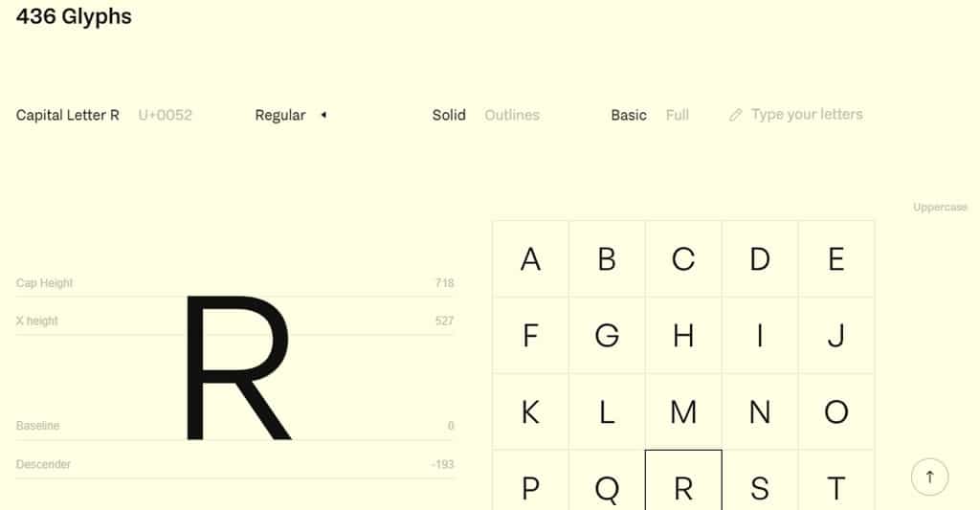The image size is (980, 510).
Task: Select glyph O in the grid
Action: coord(836,411)
